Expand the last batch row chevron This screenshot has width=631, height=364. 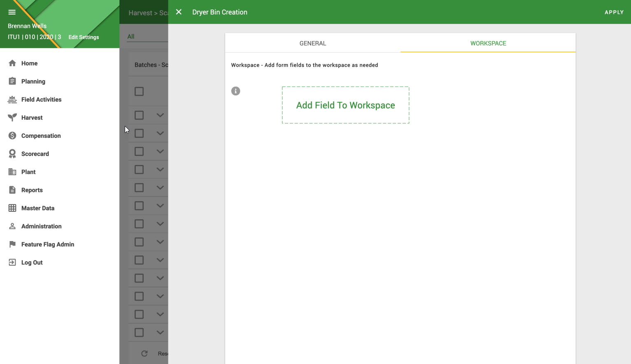(x=160, y=332)
